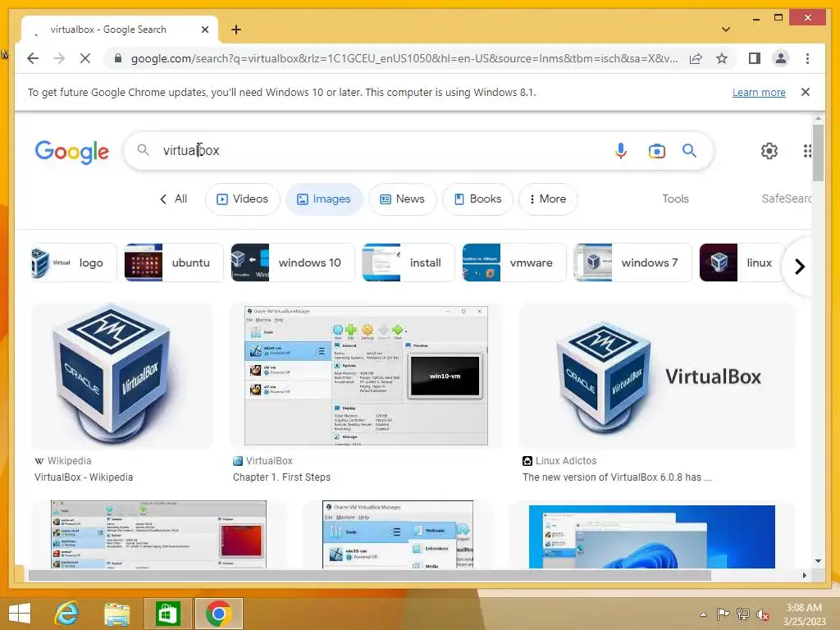Filter images by the logo chip

73,262
